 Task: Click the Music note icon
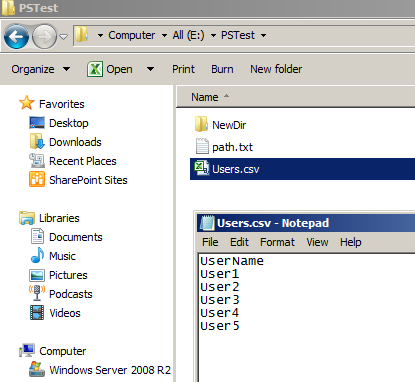pyautogui.click(x=37, y=255)
